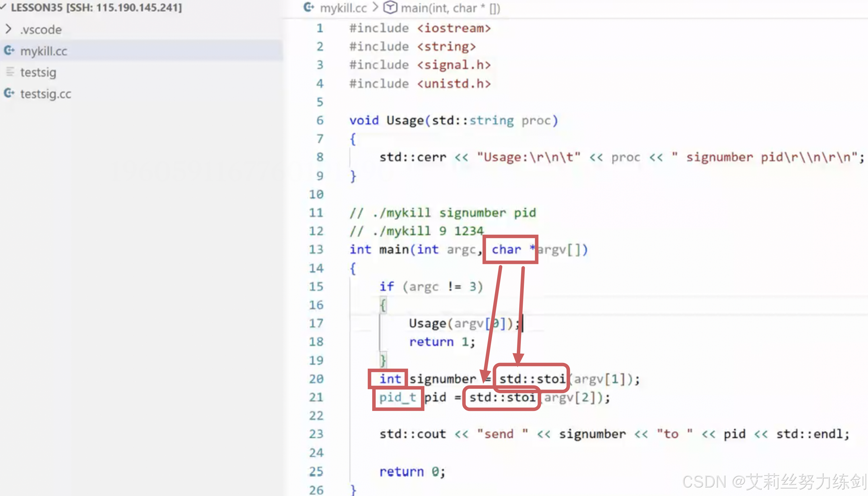
Task: Click line number 13 in the gutter
Action: point(316,249)
